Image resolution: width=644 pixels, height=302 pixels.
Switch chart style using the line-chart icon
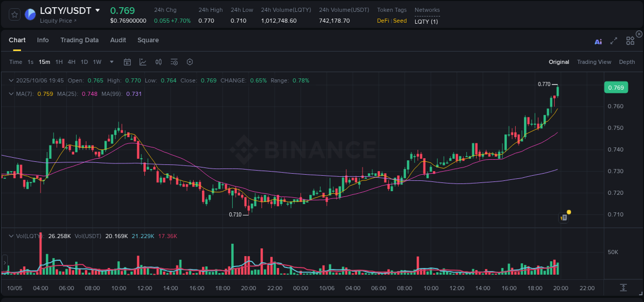143,61
